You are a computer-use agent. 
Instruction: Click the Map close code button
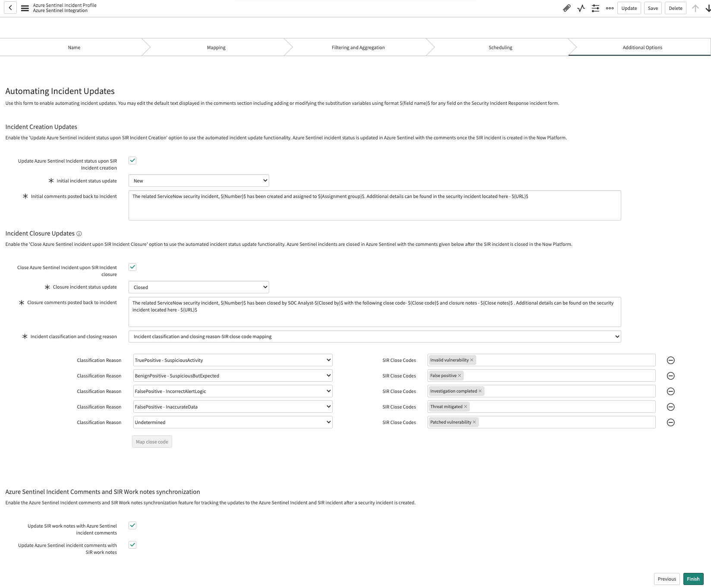coord(152,442)
